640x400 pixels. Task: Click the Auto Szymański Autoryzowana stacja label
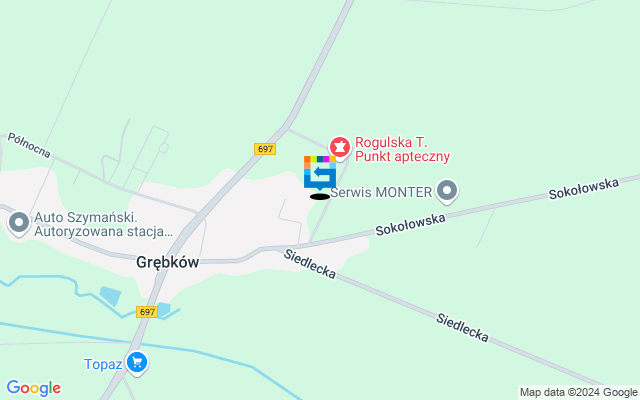point(104,224)
